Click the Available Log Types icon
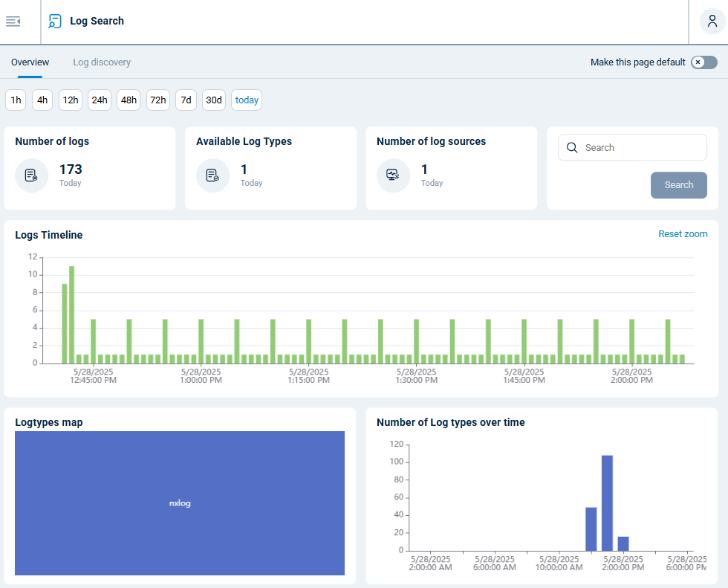 click(212, 175)
